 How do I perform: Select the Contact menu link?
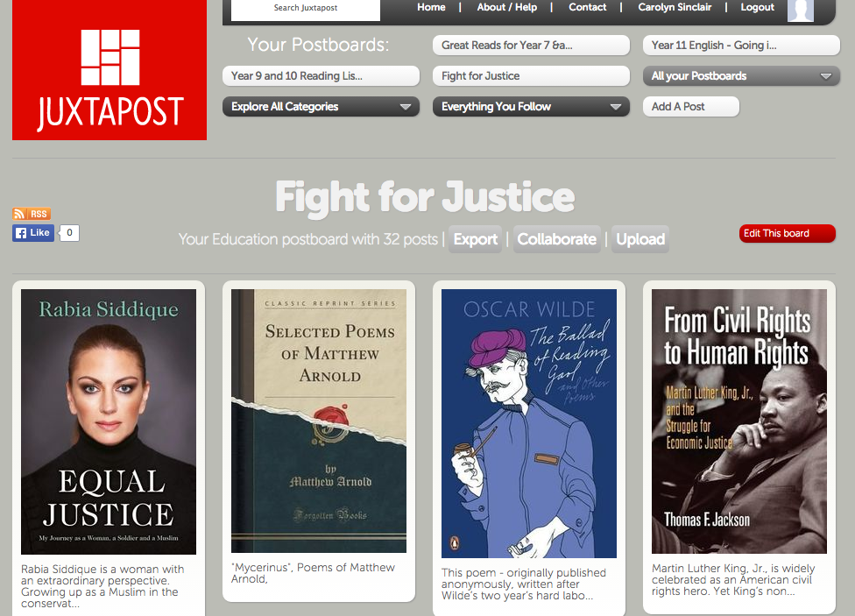point(587,7)
